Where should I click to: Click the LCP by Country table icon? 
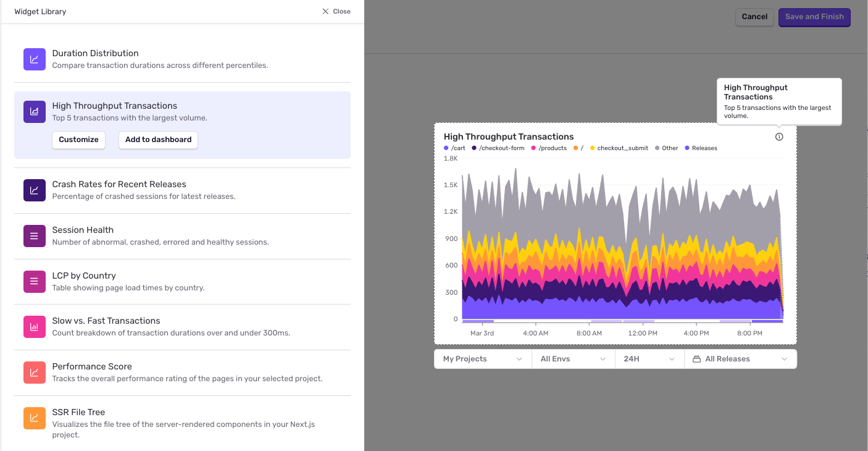34,282
